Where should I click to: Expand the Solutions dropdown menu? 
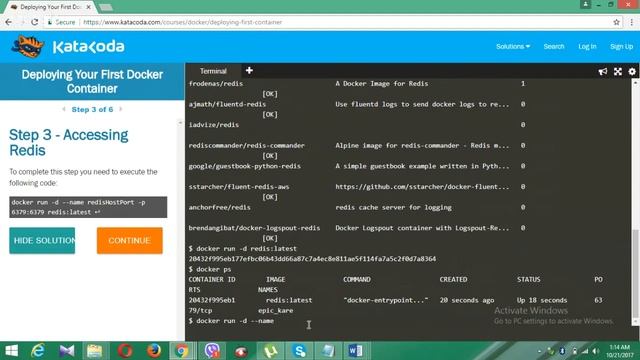pyautogui.click(x=513, y=47)
